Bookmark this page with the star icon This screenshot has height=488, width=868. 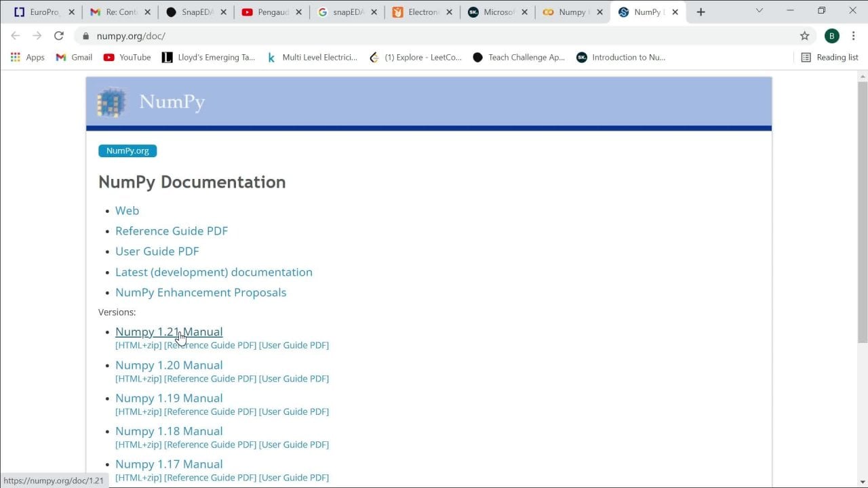click(804, 36)
